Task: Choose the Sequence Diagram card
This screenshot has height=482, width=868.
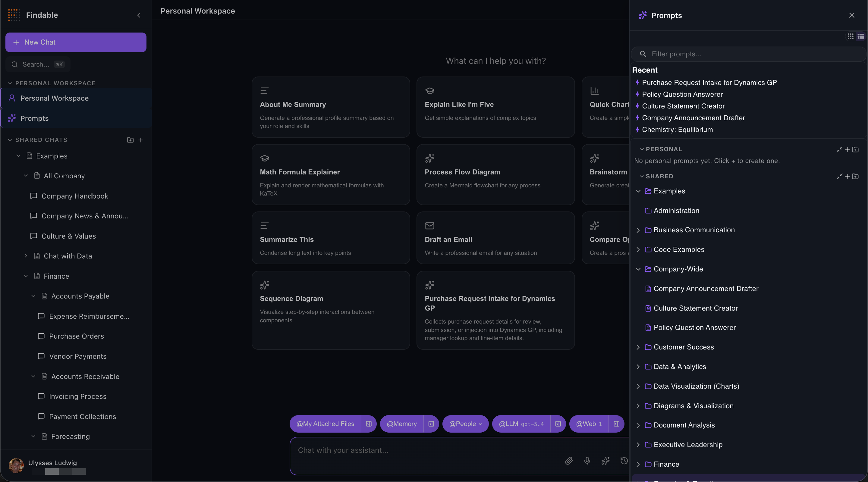Action: click(x=331, y=310)
